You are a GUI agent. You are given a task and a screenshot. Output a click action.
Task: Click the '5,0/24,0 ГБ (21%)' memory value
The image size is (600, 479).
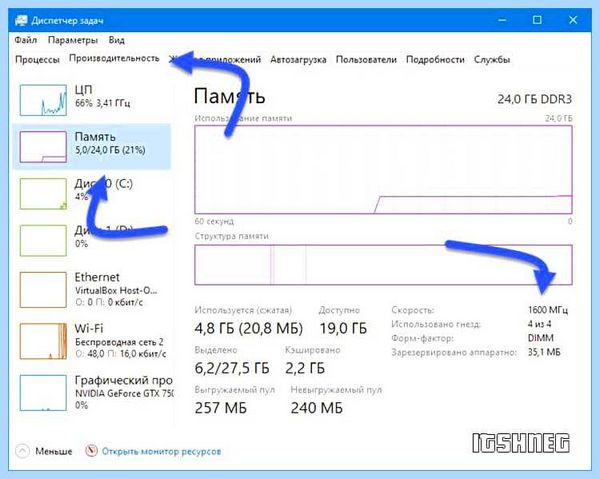[x=110, y=150]
